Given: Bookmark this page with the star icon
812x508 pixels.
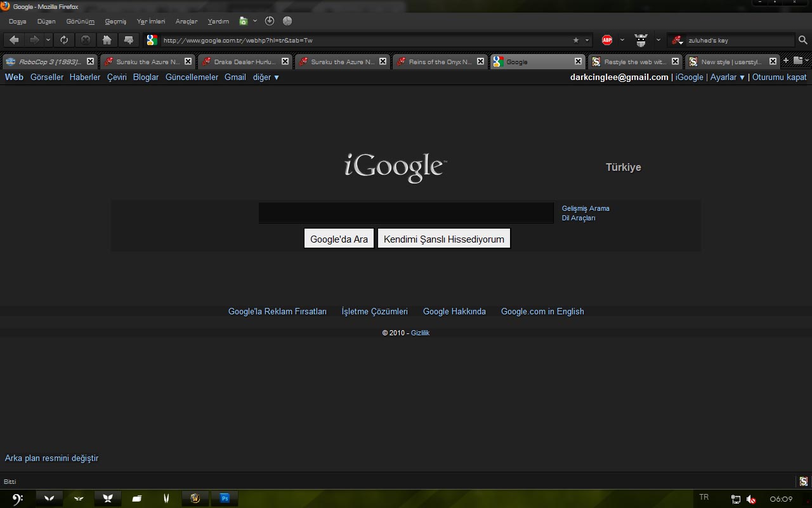Looking at the screenshot, I should (x=576, y=40).
